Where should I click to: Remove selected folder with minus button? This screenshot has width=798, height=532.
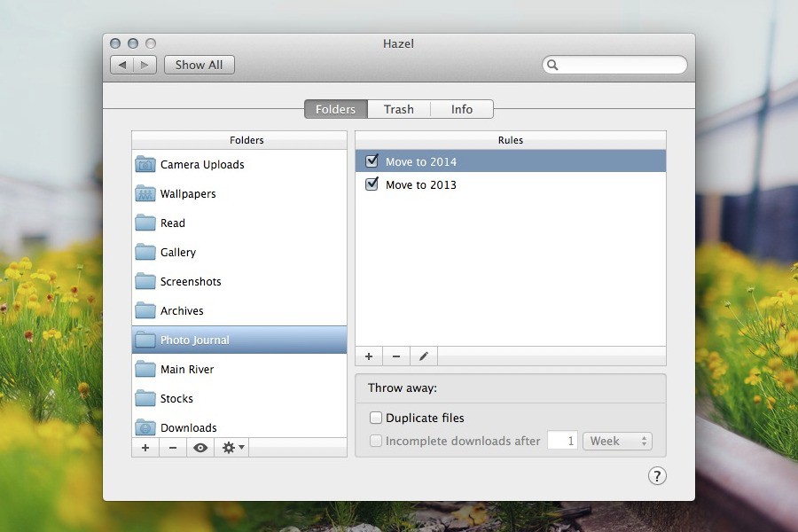(x=173, y=448)
